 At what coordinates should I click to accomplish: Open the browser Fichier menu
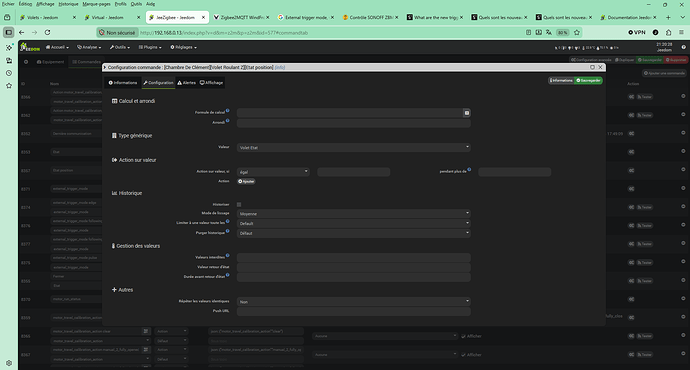click(x=7, y=4)
